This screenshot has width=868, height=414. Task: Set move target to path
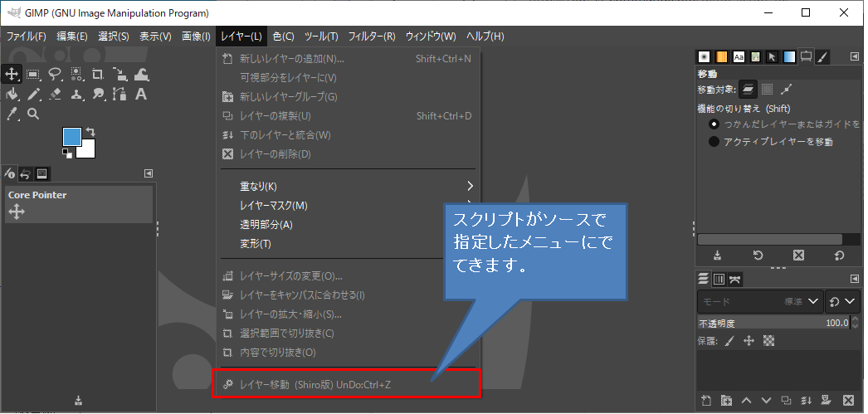[x=787, y=89]
